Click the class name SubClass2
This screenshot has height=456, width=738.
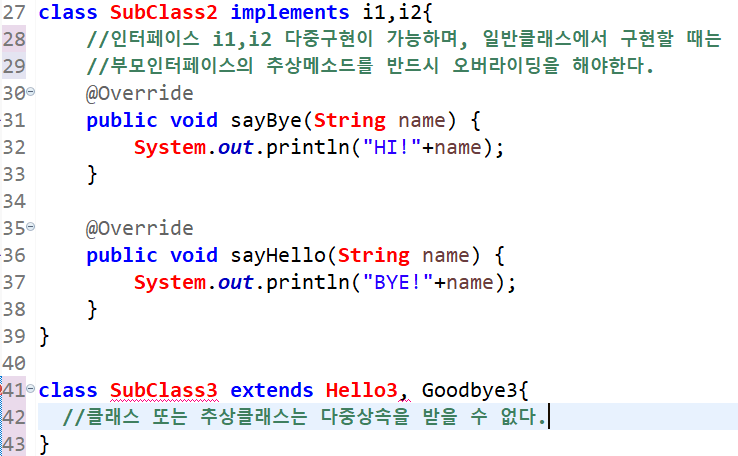(164, 12)
